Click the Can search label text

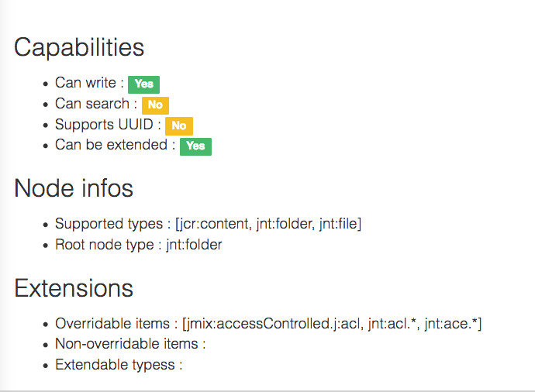pyautogui.click(x=92, y=104)
